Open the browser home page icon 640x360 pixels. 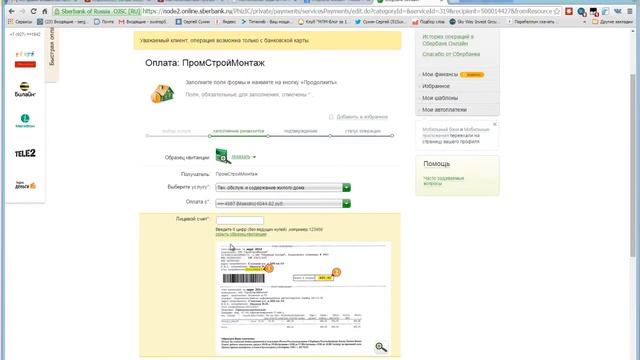click(44, 11)
